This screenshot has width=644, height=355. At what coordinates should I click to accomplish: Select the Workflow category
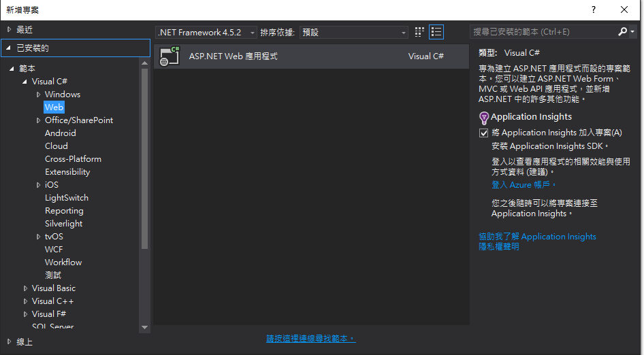(63, 263)
